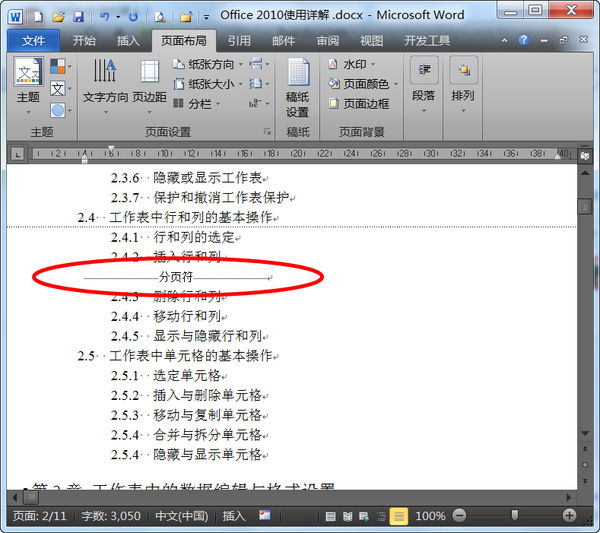
Task: Open the 文件 (file) menu tab
Action: pyautogui.click(x=33, y=41)
